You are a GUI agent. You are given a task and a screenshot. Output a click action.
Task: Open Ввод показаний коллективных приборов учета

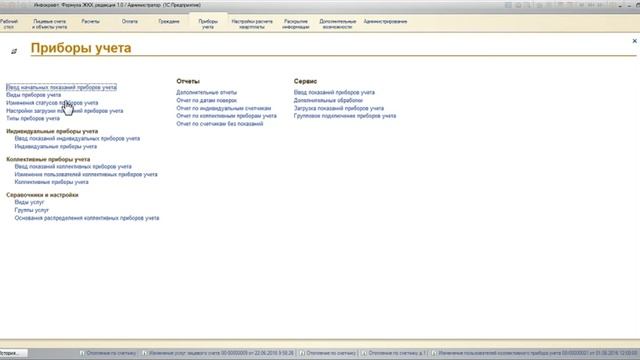coord(73,167)
